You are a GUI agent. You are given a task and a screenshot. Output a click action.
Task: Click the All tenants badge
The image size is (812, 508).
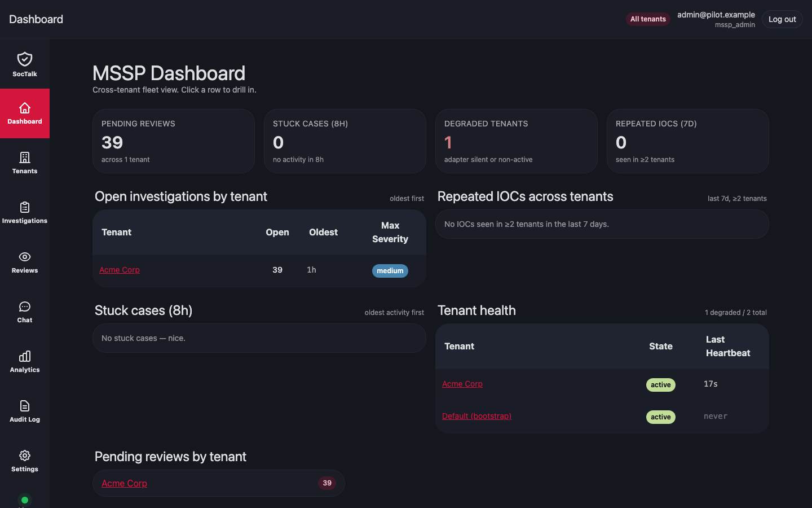648,19
